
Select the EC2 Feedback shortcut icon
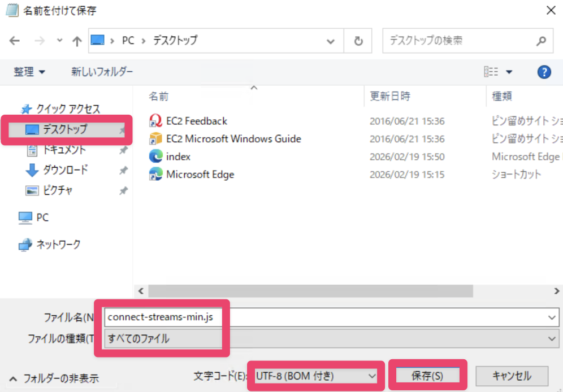click(x=155, y=121)
